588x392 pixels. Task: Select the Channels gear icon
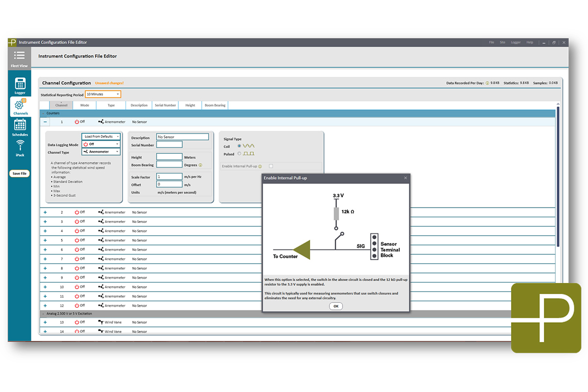(x=20, y=105)
